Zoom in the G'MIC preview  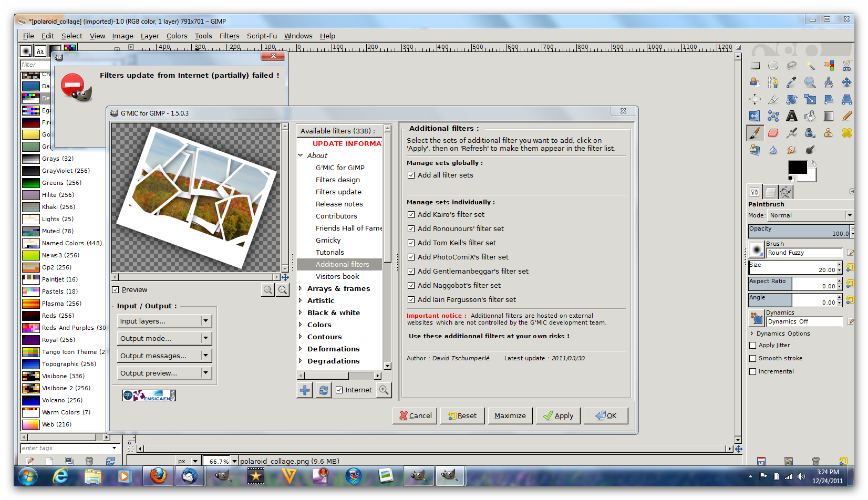pos(283,289)
